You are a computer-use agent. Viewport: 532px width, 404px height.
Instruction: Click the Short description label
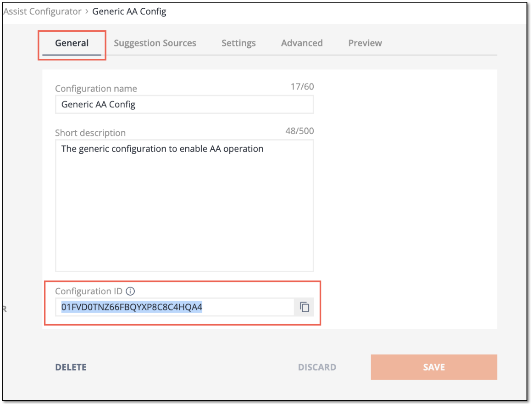coord(90,133)
